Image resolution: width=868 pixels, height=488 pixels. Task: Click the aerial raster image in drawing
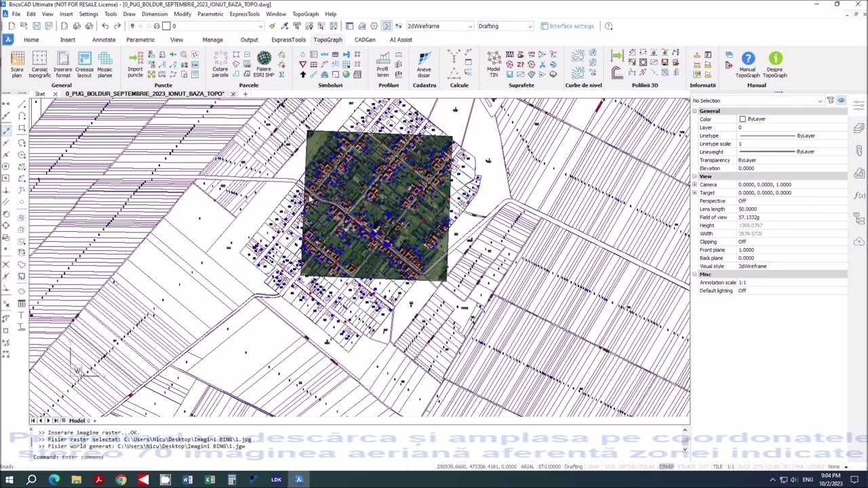pos(377,207)
